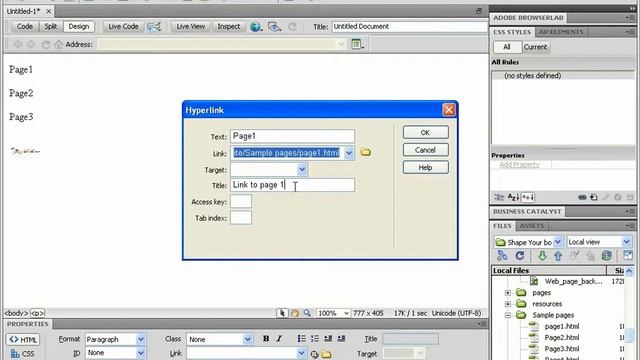This screenshot has height=360, width=640.
Task: Click Show only set properties icon
Action: [528, 197]
